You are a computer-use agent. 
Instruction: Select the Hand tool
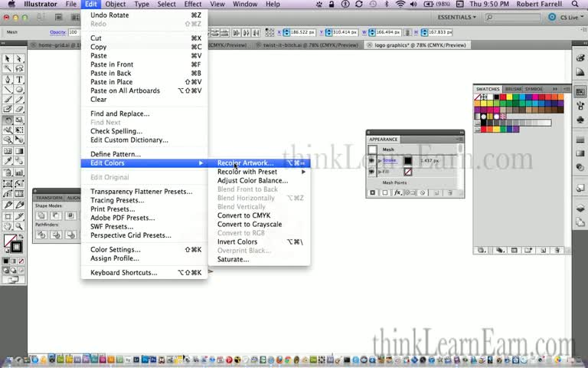coord(8,226)
